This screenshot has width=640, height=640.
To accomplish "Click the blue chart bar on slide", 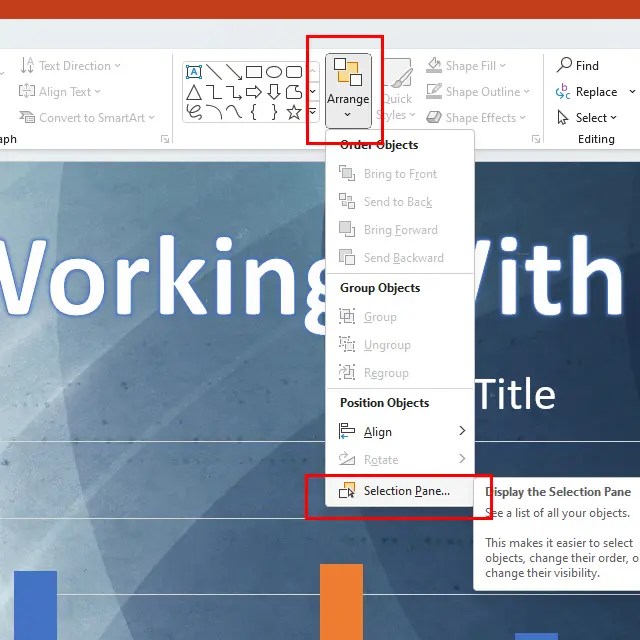I will point(35,605).
